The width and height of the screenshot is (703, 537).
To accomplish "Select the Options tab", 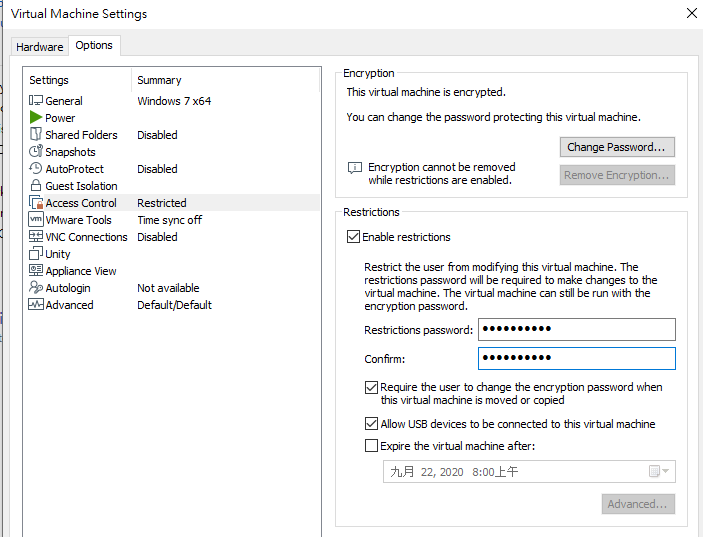I will coord(94,45).
